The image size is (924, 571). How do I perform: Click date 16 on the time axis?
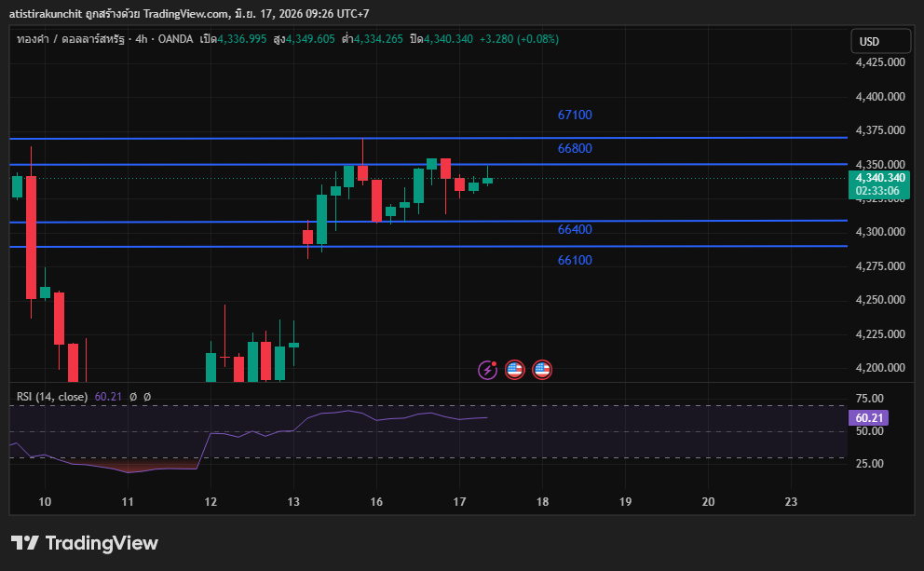tap(376, 502)
